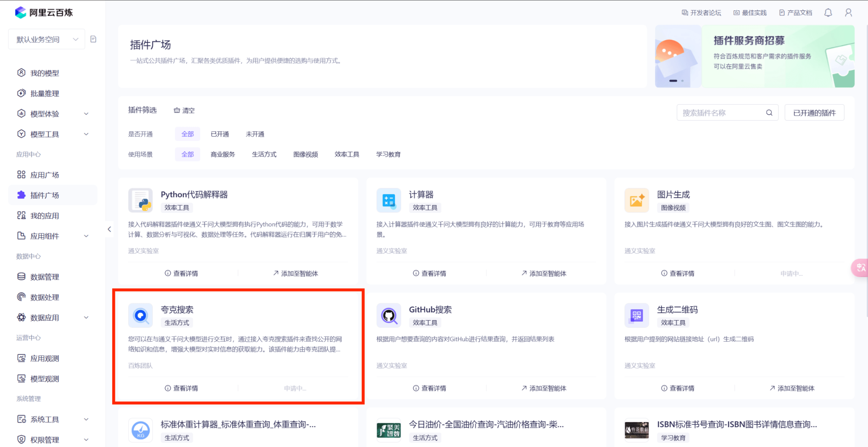
Task: Select 全部 in 使用场景 filter
Action: [188, 154]
